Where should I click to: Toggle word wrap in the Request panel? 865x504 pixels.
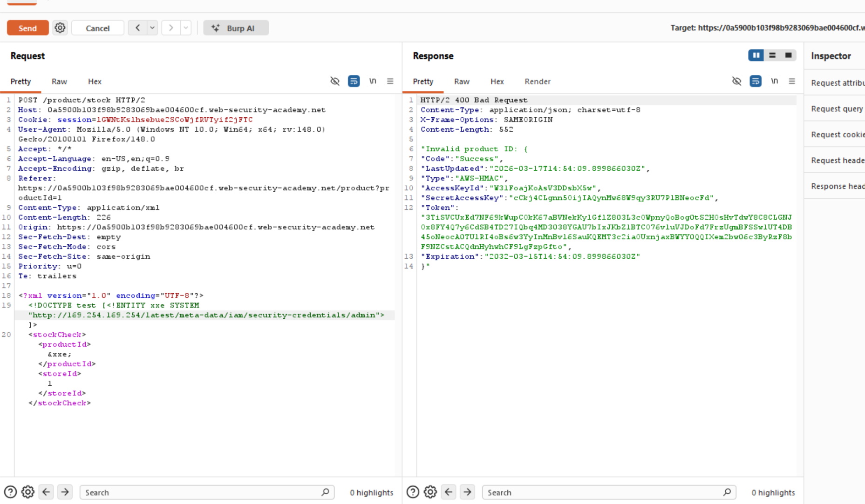click(354, 81)
